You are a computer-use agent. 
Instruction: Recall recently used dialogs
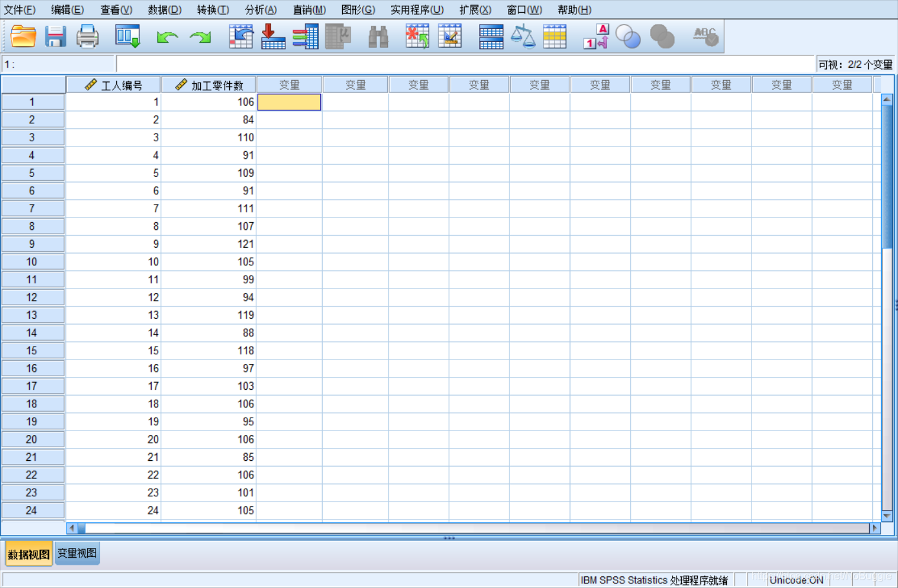point(128,37)
